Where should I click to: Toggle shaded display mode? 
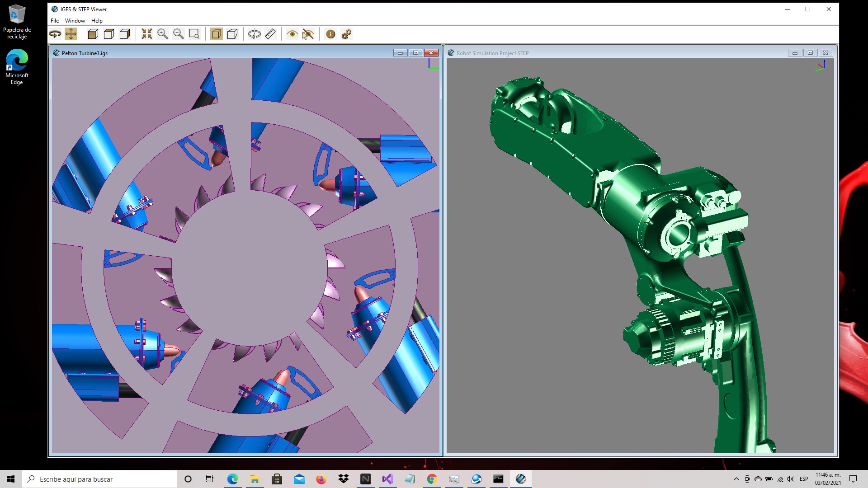point(217,34)
